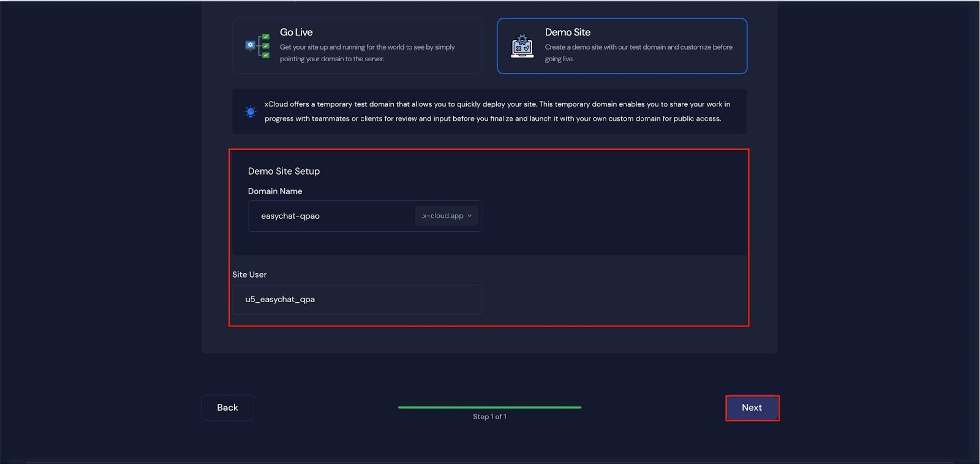The width and height of the screenshot is (980, 464).
Task: Click the Go Live server checklist icon
Action: pos(258,46)
